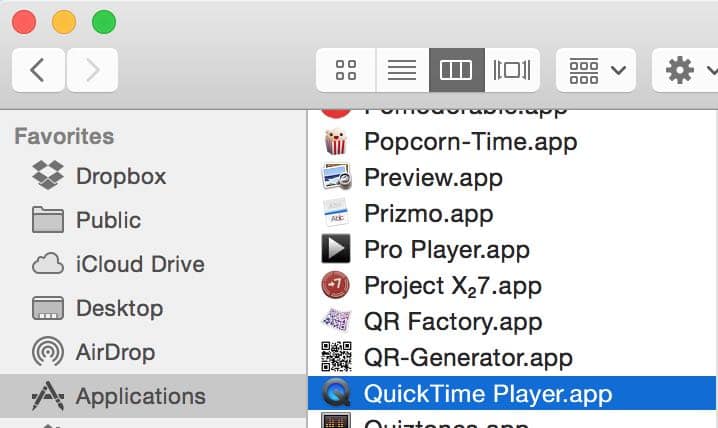Click the highlighted QuickTime Player.app row
Screen dimensions: 718x428
tap(512, 393)
